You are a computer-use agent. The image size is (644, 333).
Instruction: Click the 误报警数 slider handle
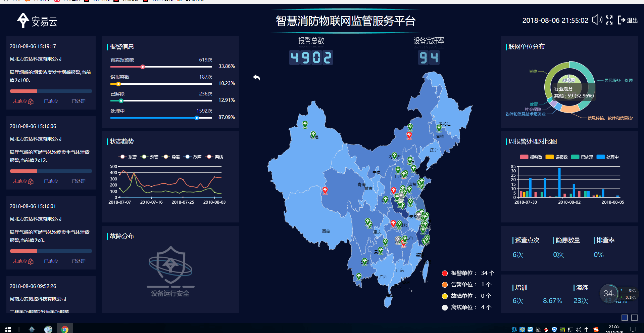[118, 84]
